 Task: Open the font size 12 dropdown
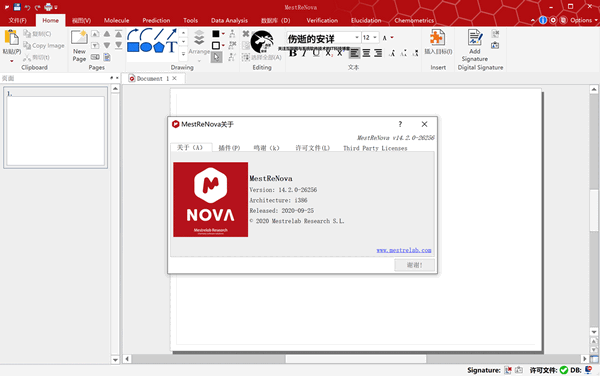375,37
